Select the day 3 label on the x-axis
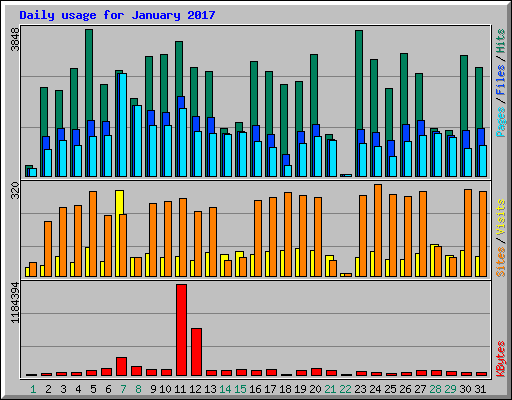The width and height of the screenshot is (512, 400). coord(63,389)
